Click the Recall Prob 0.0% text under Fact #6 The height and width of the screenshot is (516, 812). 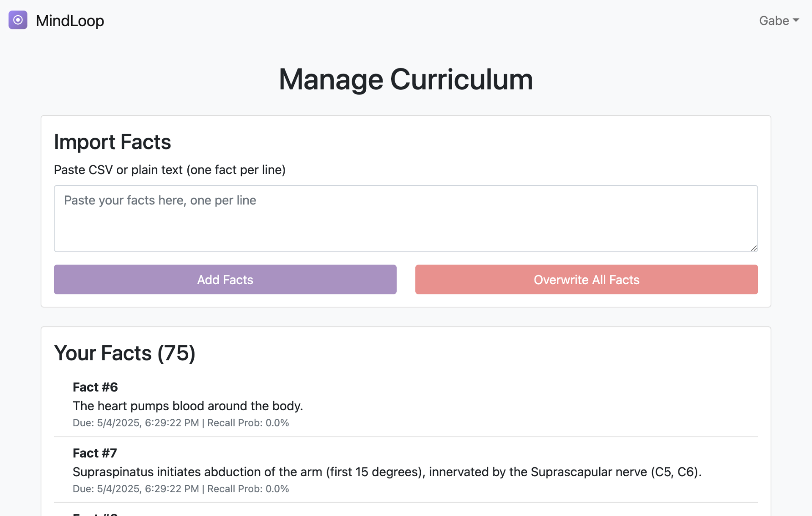pyautogui.click(x=248, y=423)
